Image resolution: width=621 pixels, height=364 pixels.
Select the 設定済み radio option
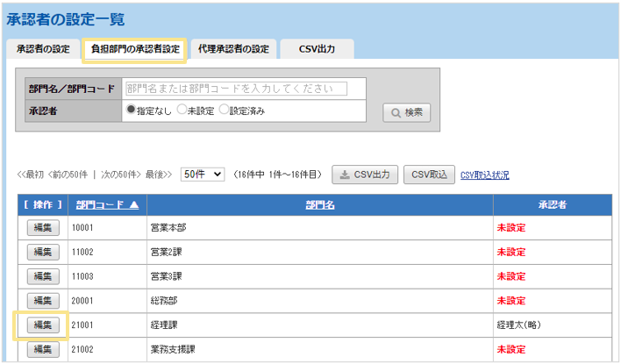click(224, 111)
